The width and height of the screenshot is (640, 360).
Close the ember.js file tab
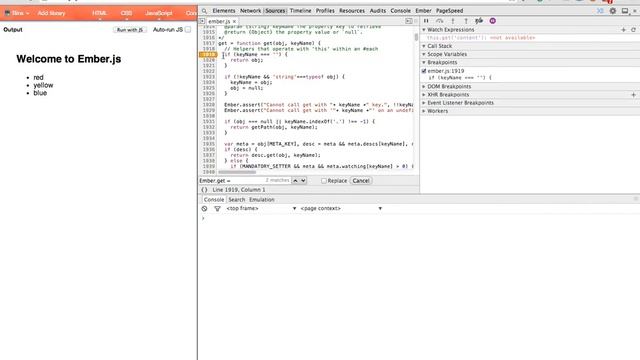tap(235, 21)
